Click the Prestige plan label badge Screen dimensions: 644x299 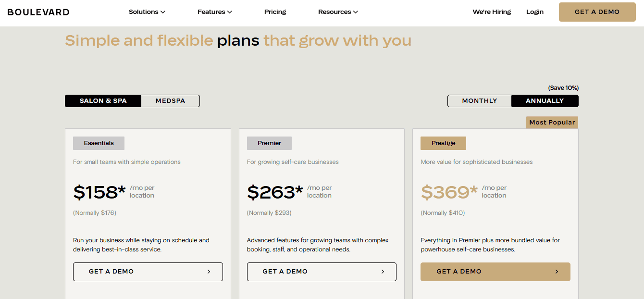(x=443, y=143)
